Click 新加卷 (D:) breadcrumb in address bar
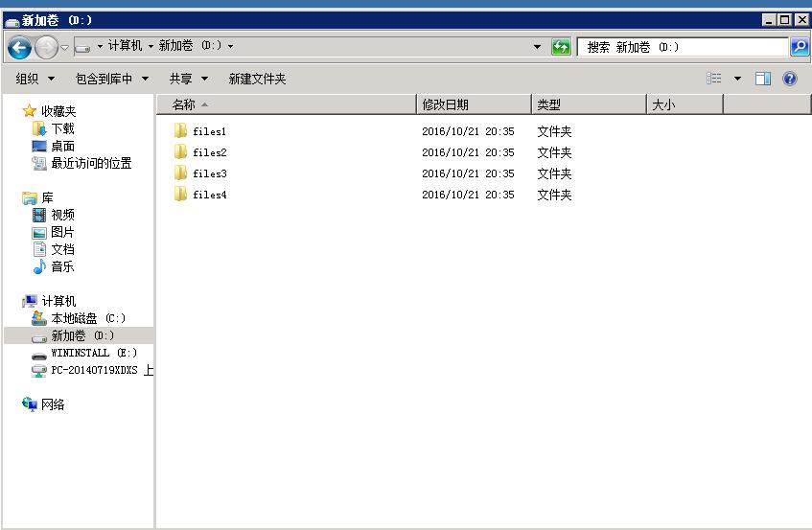The image size is (812, 530). coord(191,46)
